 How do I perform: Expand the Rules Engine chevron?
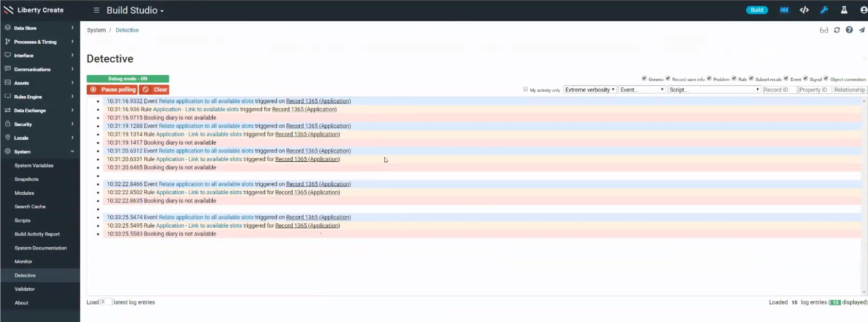(x=72, y=96)
